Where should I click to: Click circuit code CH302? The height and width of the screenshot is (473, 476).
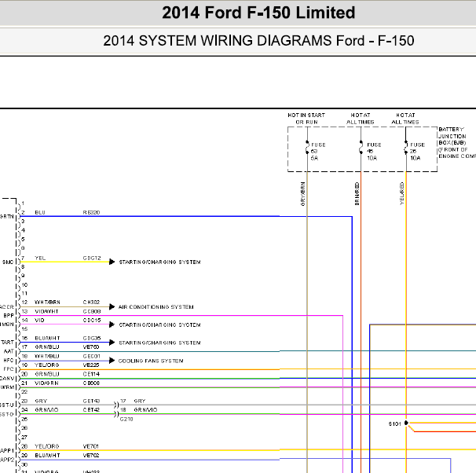coord(91,302)
